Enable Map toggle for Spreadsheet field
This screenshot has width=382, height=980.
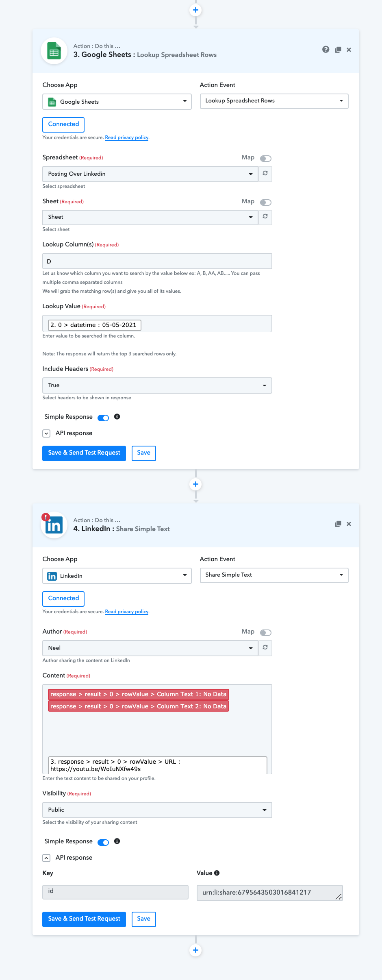pyautogui.click(x=266, y=158)
